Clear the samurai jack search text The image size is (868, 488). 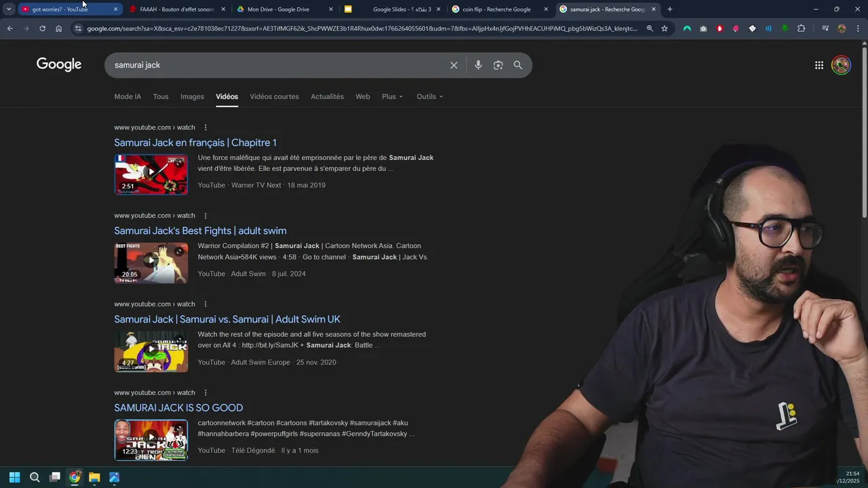point(454,65)
